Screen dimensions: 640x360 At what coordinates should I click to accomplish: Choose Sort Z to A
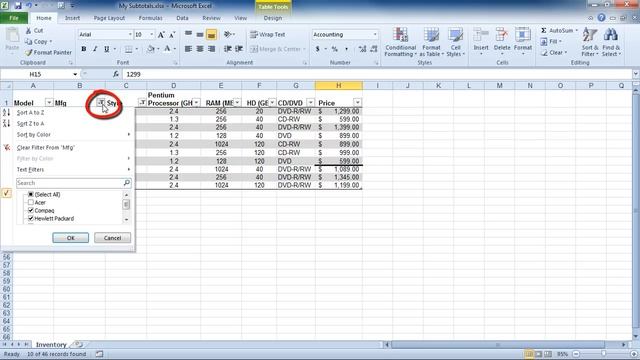coord(31,124)
